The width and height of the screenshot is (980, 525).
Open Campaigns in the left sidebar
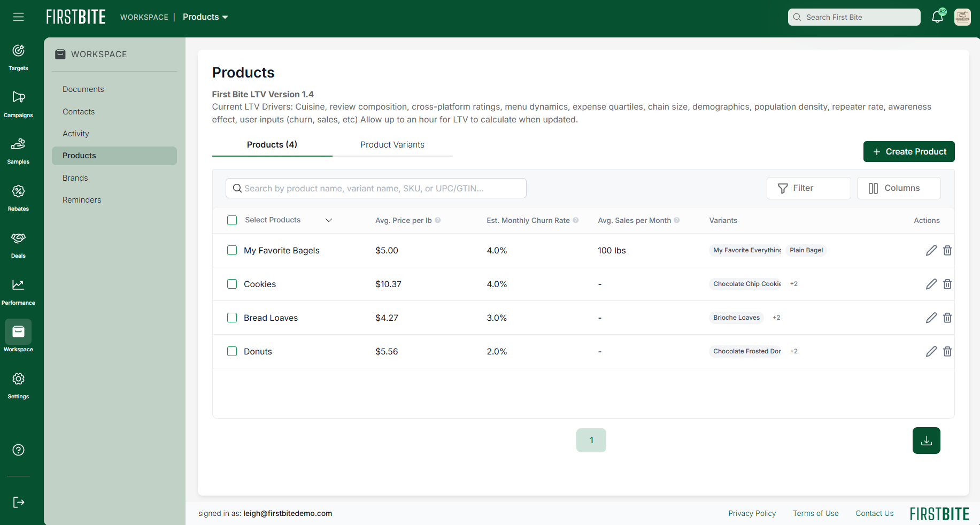click(18, 104)
